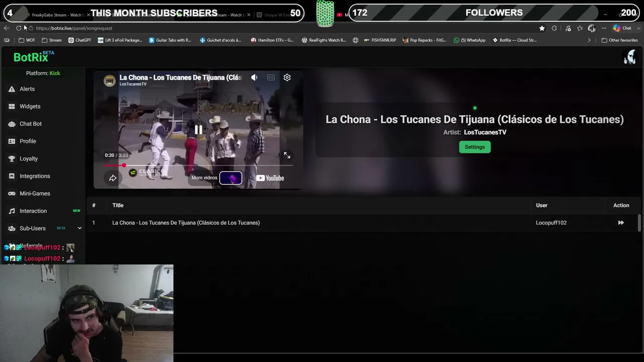Open the BotRix Cloud Stream bookmark
644x362 pixels.
(514, 40)
